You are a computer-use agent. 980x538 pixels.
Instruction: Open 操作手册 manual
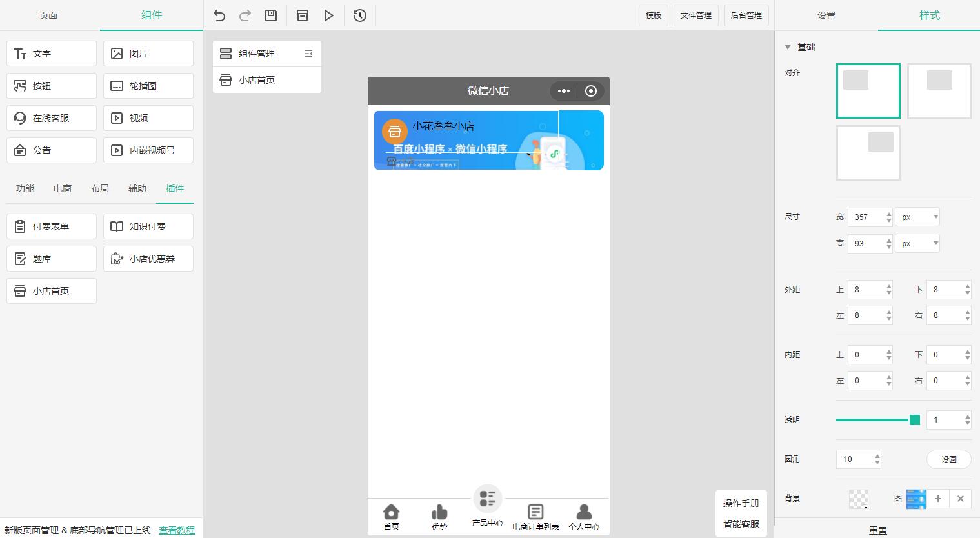(x=741, y=503)
